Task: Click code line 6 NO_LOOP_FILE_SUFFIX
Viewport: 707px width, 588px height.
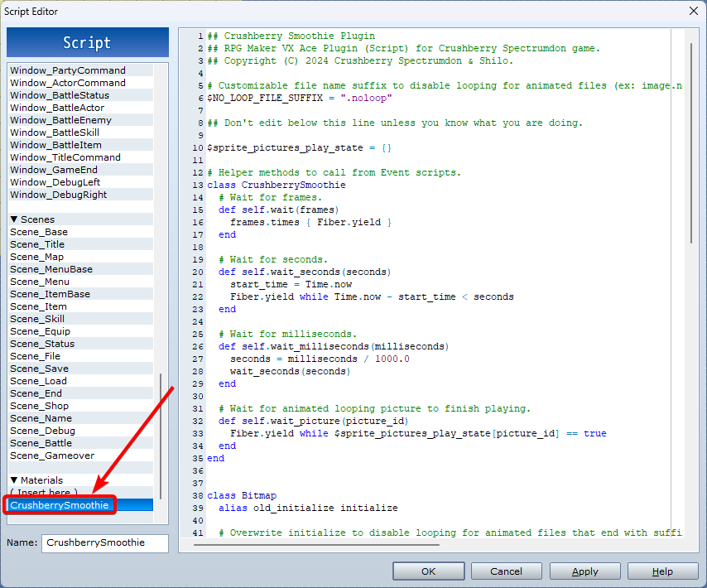Action: (300, 98)
